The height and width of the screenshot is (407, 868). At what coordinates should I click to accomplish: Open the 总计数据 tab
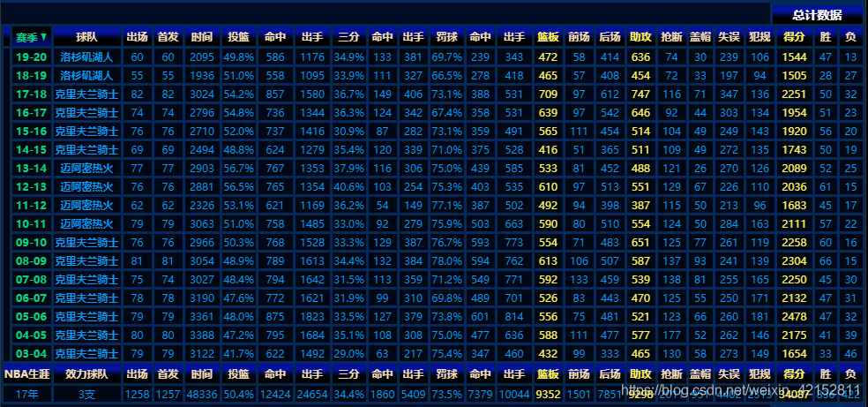[817, 15]
